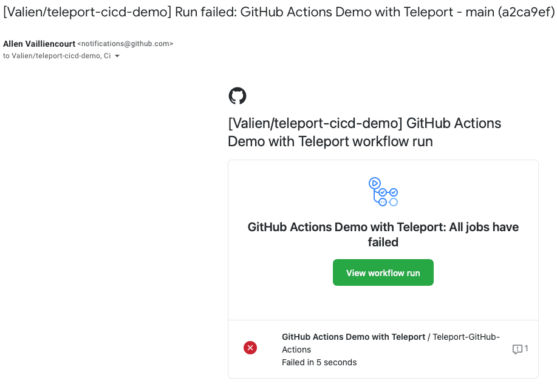Click the Valien/teleport-cicd-demo recipient

coord(56,56)
